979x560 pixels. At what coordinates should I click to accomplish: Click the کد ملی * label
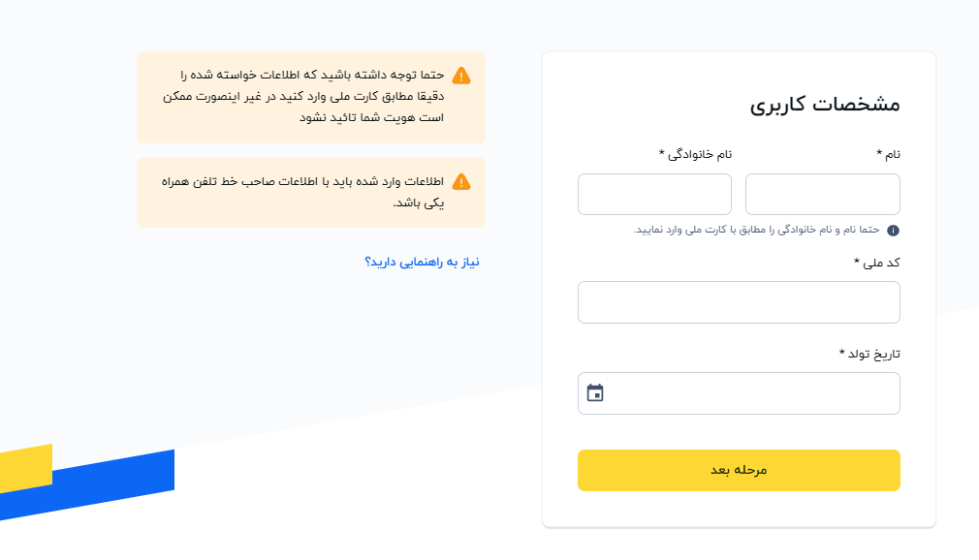tap(876, 263)
